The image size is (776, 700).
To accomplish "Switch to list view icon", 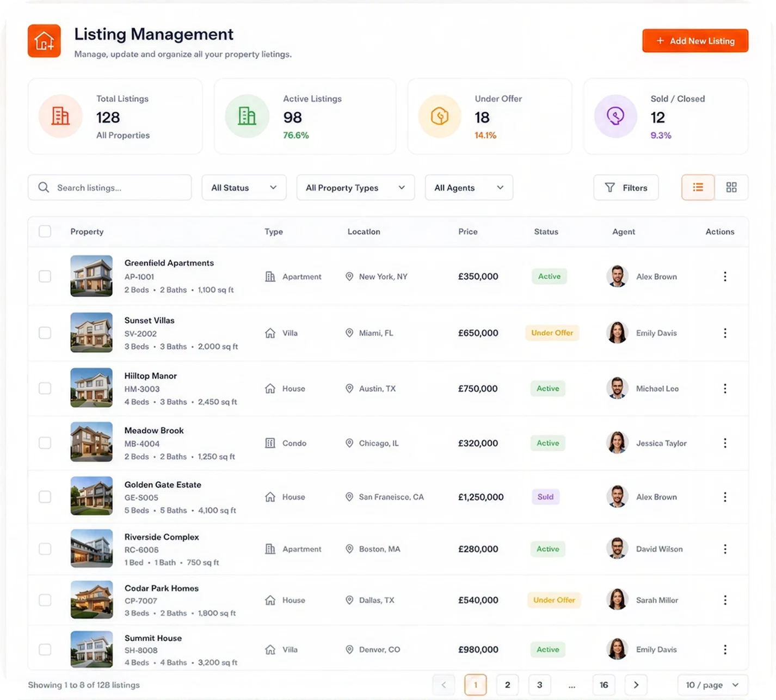I will [698, 187].
